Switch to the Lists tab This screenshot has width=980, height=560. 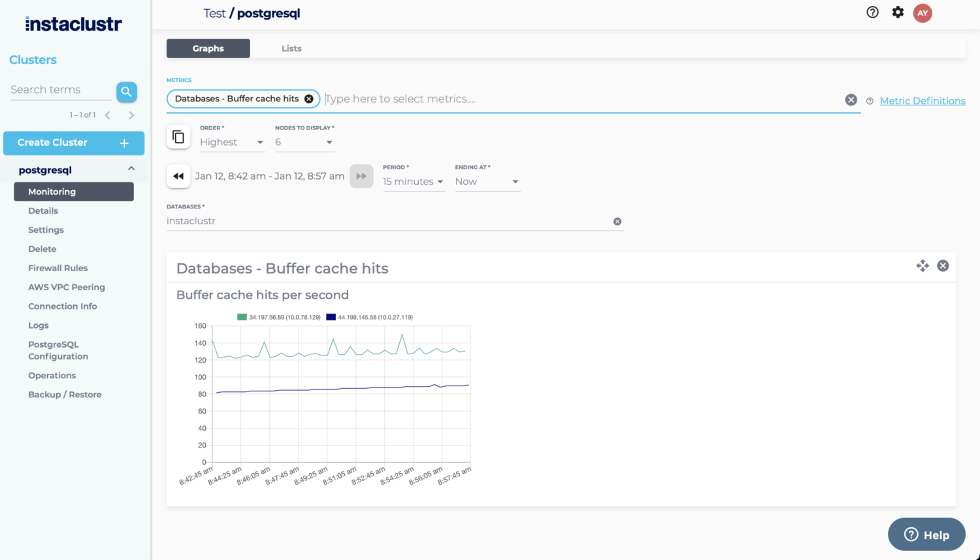(x=291, y=48)
